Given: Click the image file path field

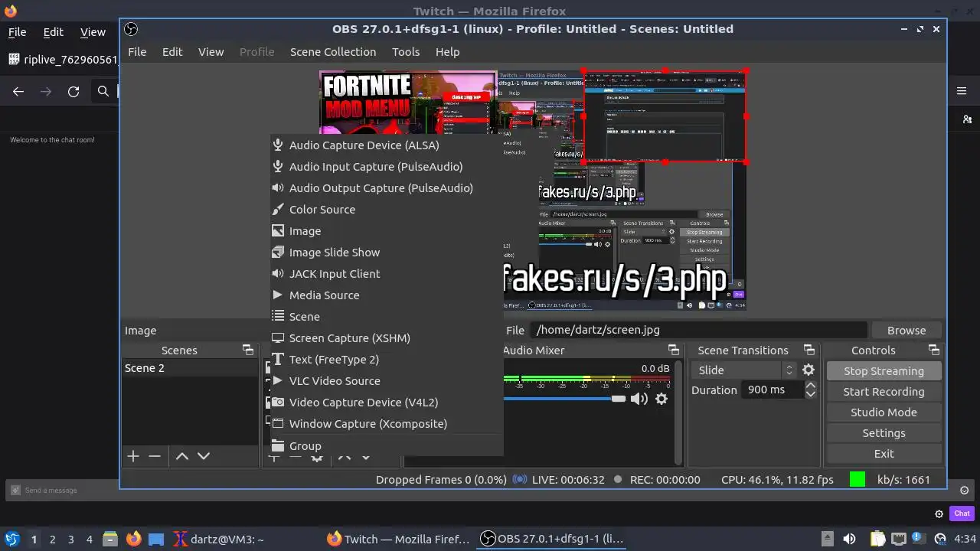Looking at the screenshot, I should (700, 331).
